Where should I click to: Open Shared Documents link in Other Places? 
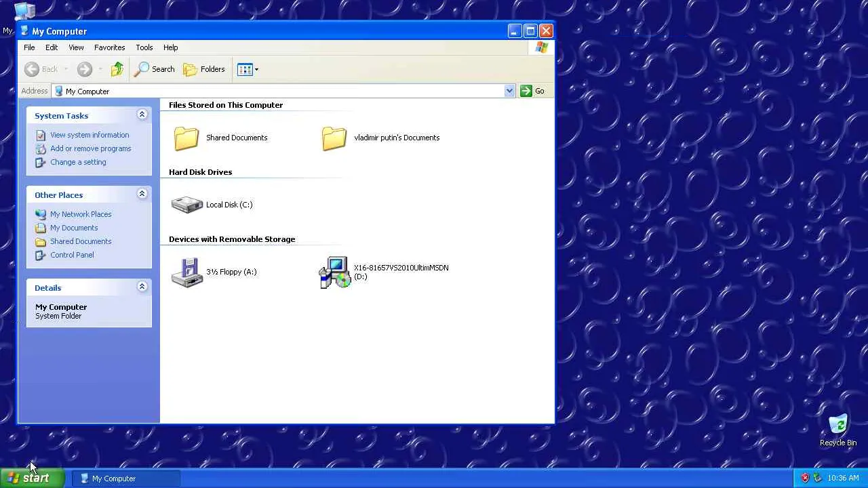point(81,241)
